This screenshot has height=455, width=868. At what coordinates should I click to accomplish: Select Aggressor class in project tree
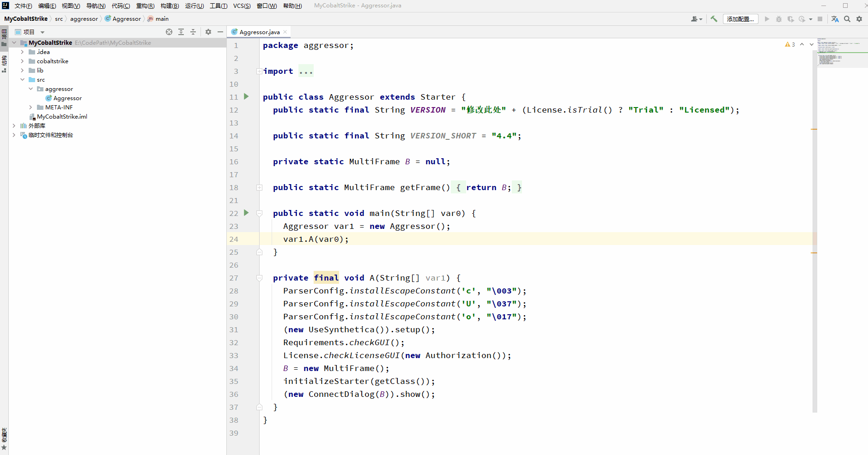tap(67, 98)
